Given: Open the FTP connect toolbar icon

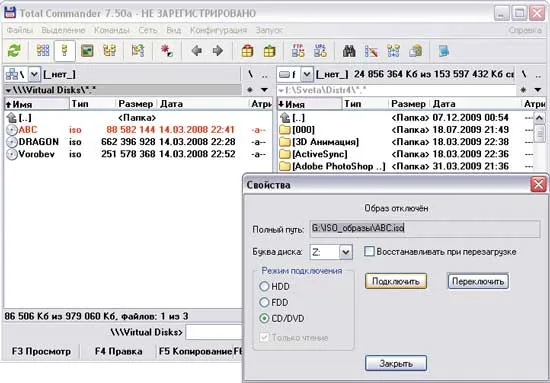Looking at the screenshot, I should (298, 51).
